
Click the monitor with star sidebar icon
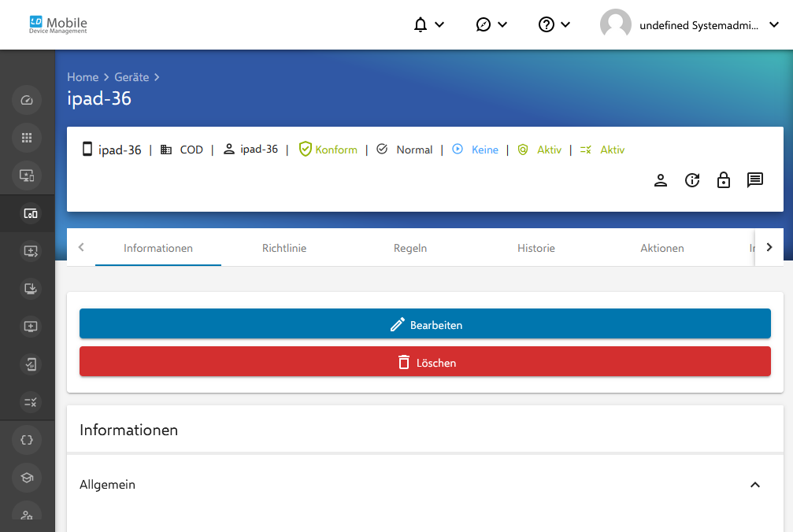(x=27, y=175)
